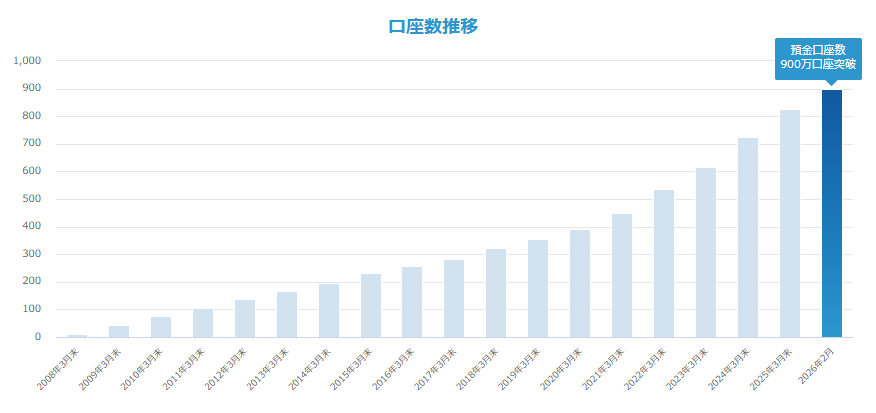Click the 800 y-axis value
876x413 pixels.
click(x=34, y=116)
